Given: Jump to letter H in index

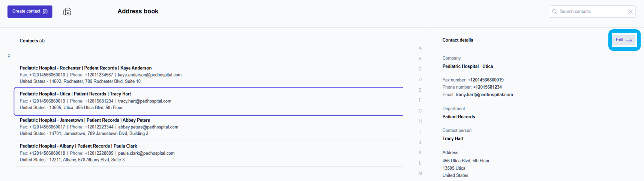Looking at the screenshot, I should tap(420, 121).
